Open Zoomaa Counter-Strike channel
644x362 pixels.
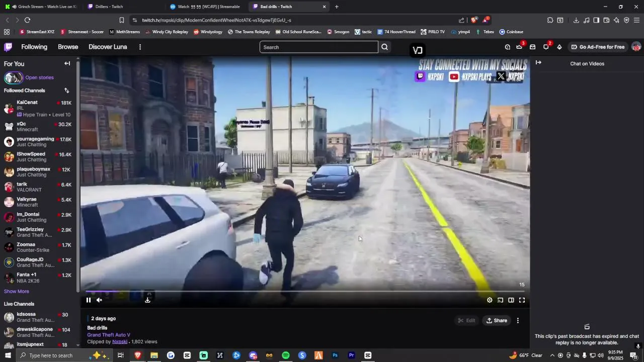pyautogui.click(x=38, y=247)
